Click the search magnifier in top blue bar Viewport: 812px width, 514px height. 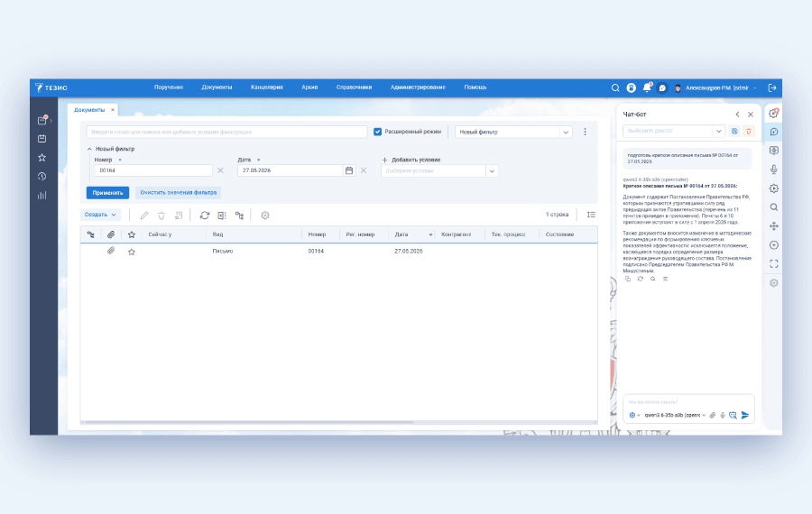[x=615, y=88]
